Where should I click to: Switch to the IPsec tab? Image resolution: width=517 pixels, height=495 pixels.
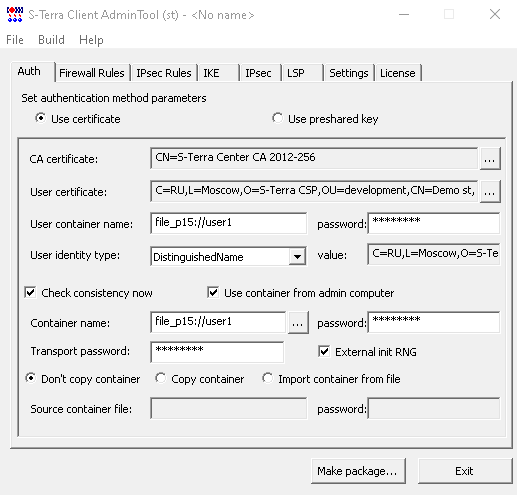tap(261, 73)
